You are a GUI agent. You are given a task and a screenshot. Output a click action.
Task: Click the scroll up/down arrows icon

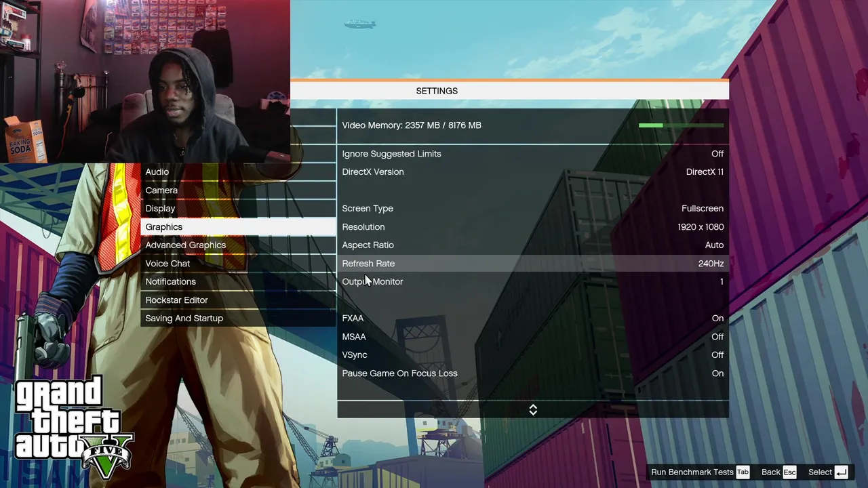[533, 410]
